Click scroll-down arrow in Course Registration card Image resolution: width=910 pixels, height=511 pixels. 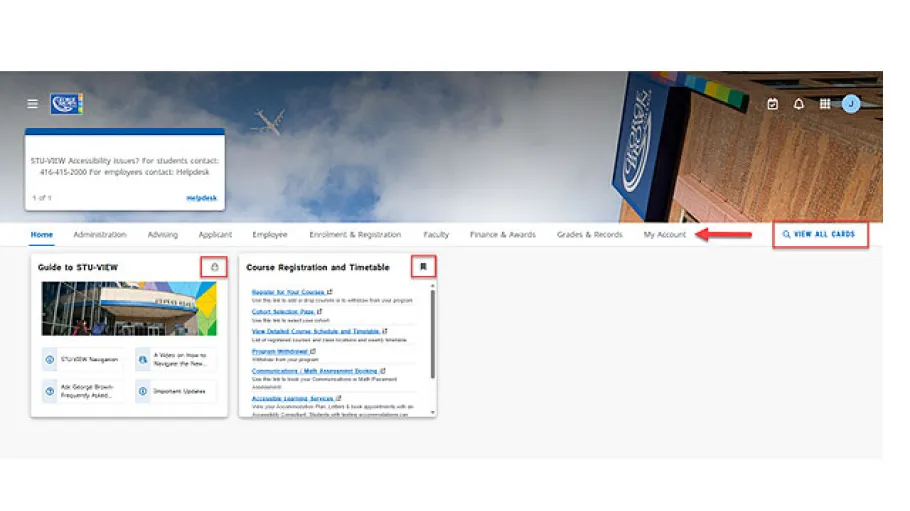point(432,412)
